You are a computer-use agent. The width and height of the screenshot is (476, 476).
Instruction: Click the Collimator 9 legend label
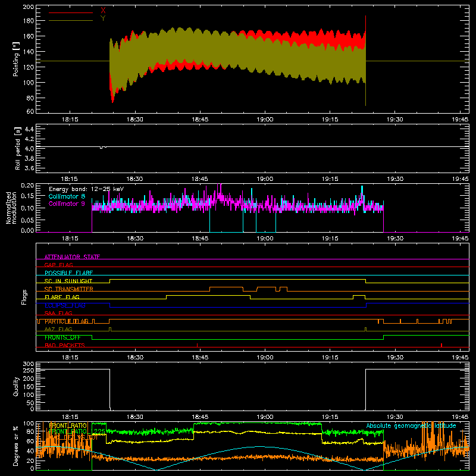click(67, 203)
